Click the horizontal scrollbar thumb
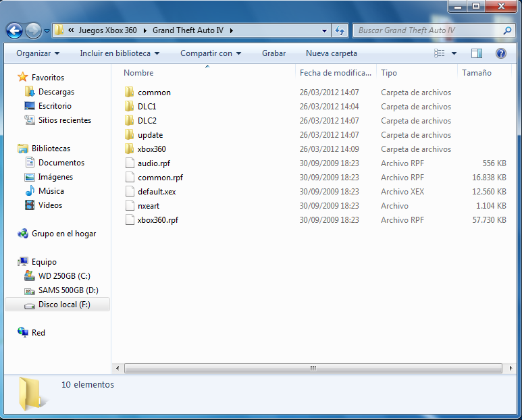522x420 pixels. (313, 368)
